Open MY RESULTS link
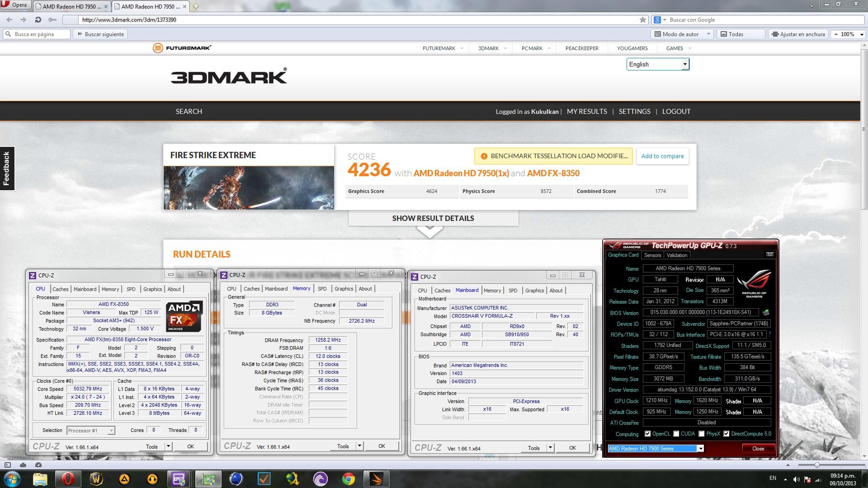The height and width of the screenshot is (488, 868). pos(587,112)
